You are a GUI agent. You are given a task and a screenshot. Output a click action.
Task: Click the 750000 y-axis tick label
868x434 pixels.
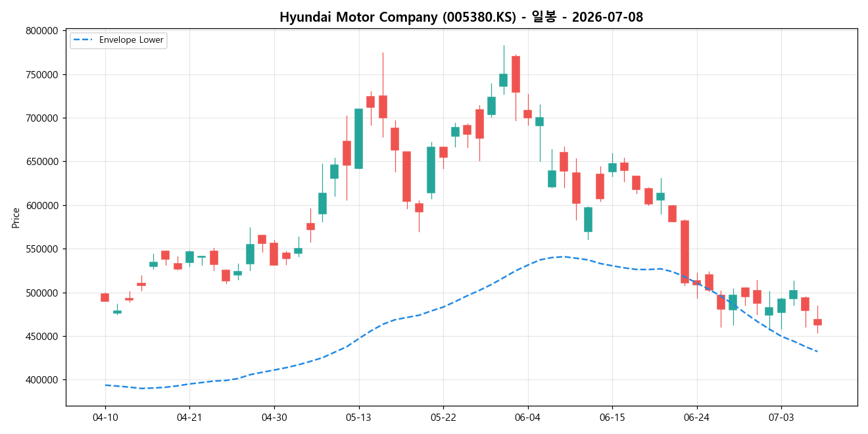point(41,74)
